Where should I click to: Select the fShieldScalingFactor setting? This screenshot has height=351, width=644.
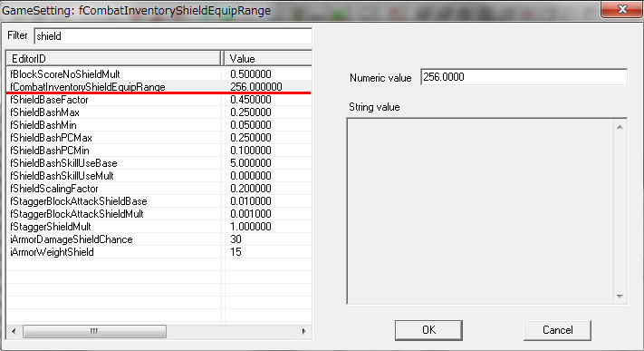pos(159,189)
